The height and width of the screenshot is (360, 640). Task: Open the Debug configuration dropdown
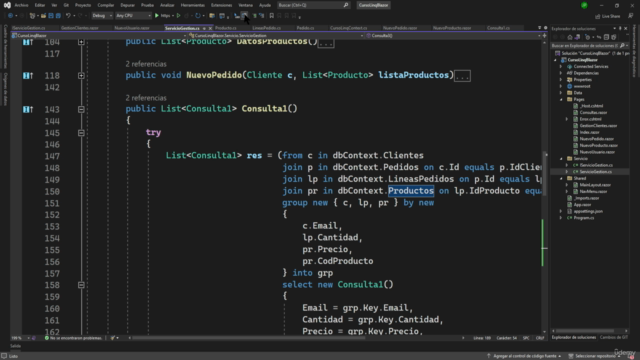coord(102,16)
